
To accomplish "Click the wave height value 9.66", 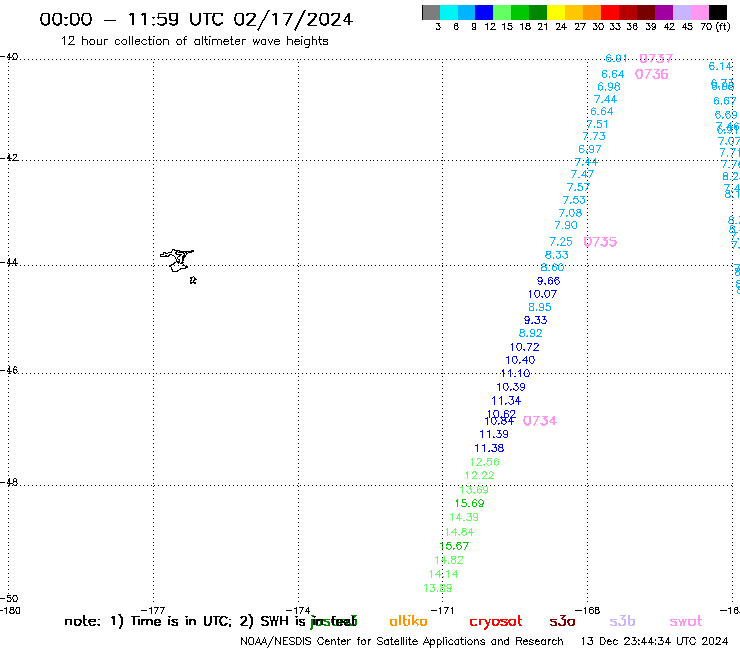I will (548, 281).
